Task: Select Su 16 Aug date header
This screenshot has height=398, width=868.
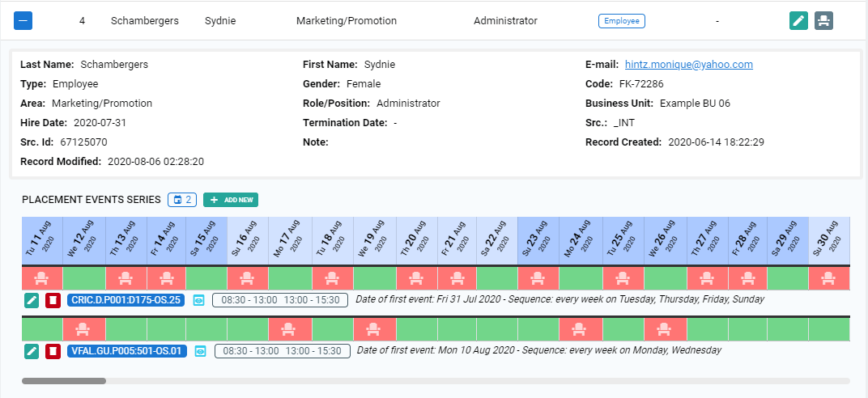Action: 248,241
